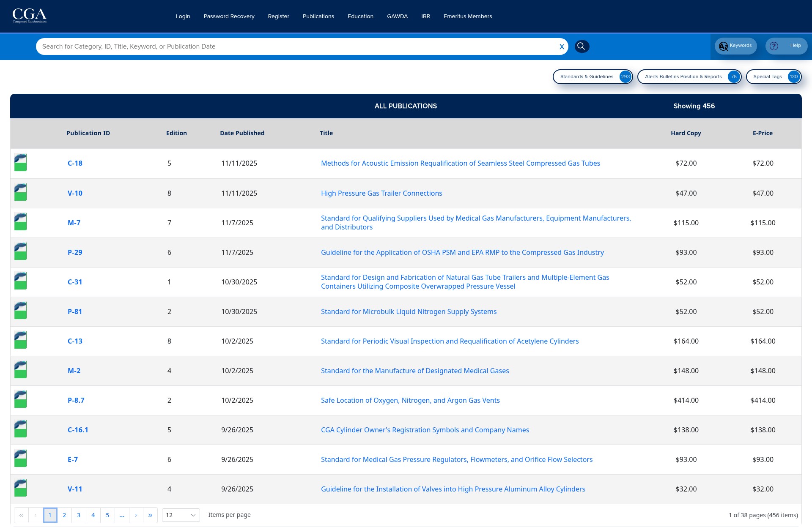Viewport: 812px width, 527px height.
Task: Open 'Safe Location of Oxygen, Nitrogen, and Argon Gas Vents'
Action: point(410,400)
